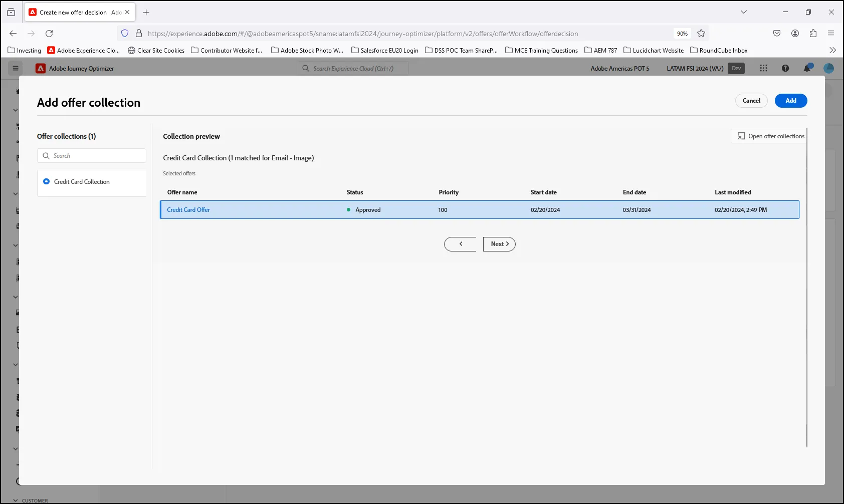Viewport: 844px width, 504px height.
Task: Click the Status column header
Action: 355,192
